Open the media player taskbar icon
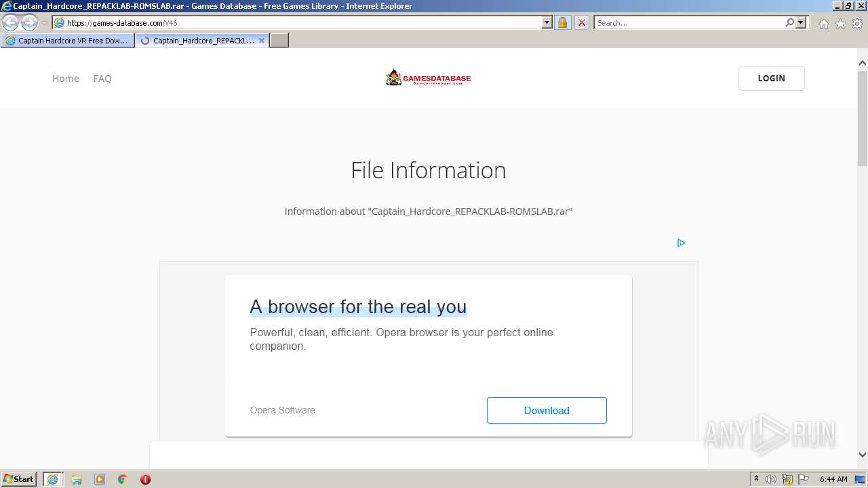This screenshot has height=488, width=868. (x=100, y=479)
